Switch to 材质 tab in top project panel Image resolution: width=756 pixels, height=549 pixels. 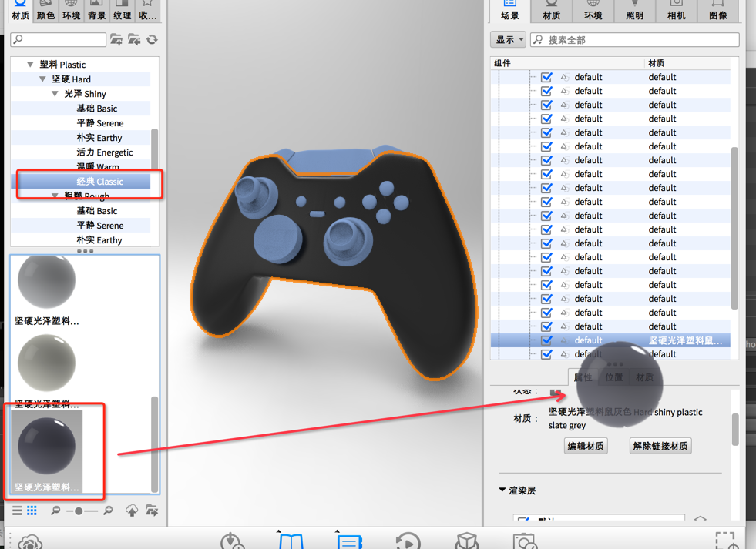[x=552, y=11]
